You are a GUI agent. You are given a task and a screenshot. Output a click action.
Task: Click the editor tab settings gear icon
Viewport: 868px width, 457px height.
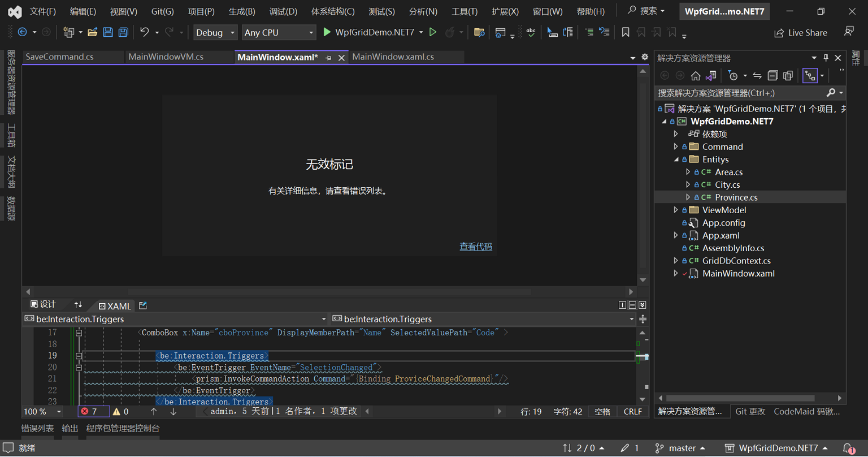tap(645, 57)
